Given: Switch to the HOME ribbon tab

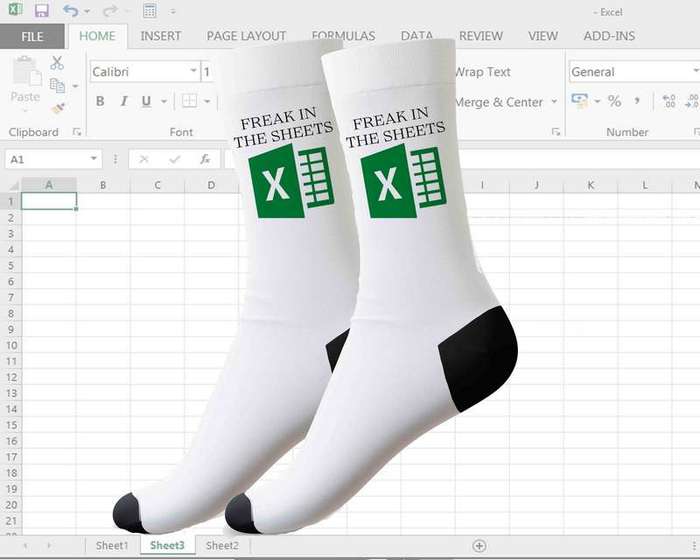Looking at the screenshot, I should tap(97, 36).
